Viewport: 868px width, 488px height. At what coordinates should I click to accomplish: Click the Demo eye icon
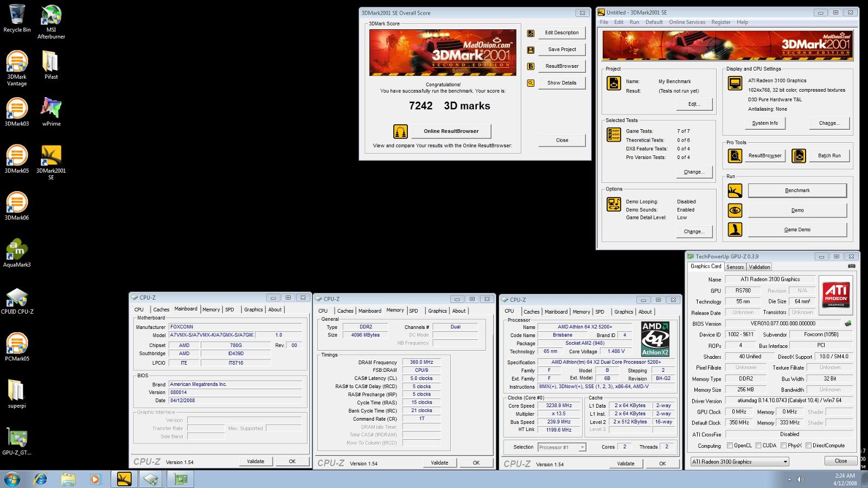coord(735,210)
